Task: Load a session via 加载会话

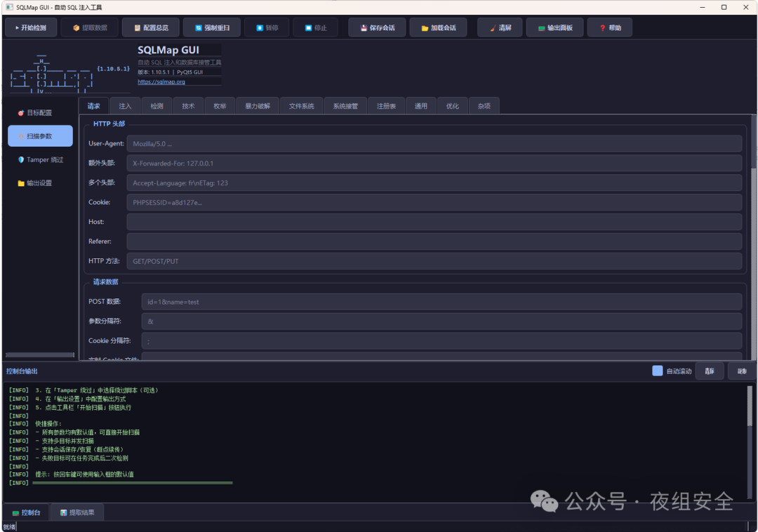Action: pos(439,28)
